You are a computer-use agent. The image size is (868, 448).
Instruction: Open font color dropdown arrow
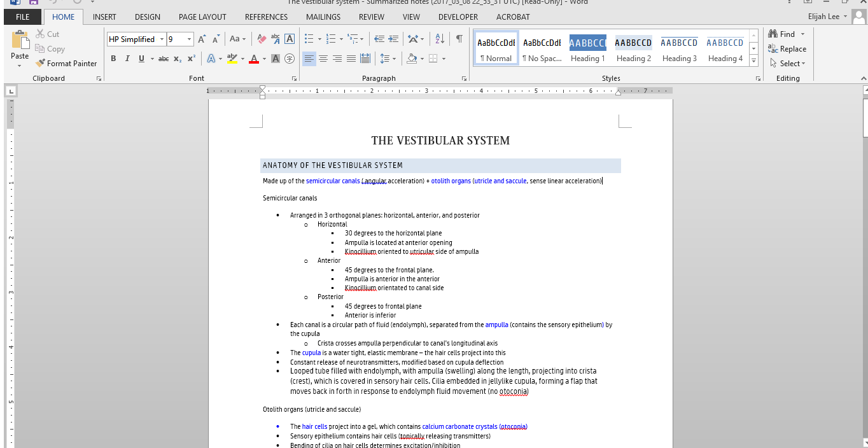[x=263, y=59]
